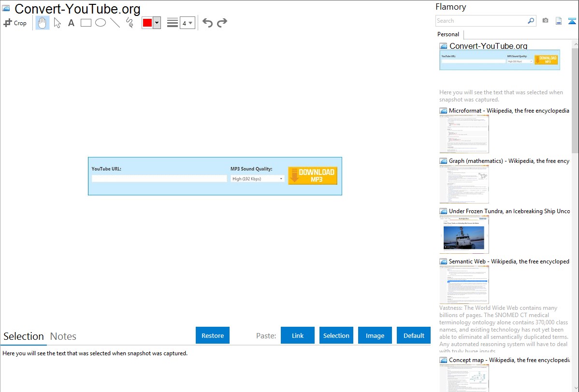Take a snapshot with camera icon
This screenshot has height=392, width=579.
coord(545,21)
